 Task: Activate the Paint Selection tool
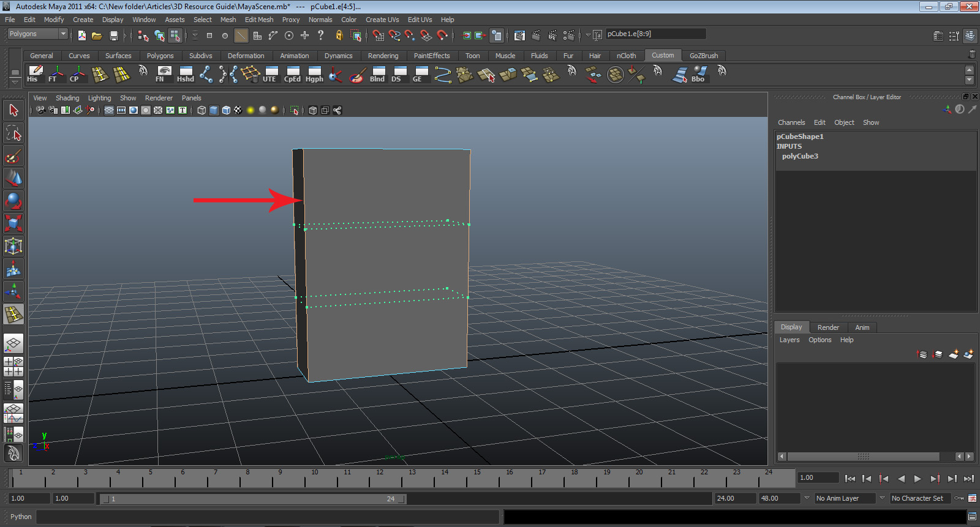(x=13, y=156)
